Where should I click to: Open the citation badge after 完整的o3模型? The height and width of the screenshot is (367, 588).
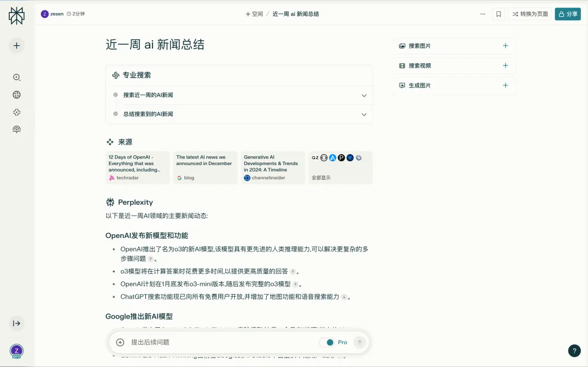[x=296, y=285]
